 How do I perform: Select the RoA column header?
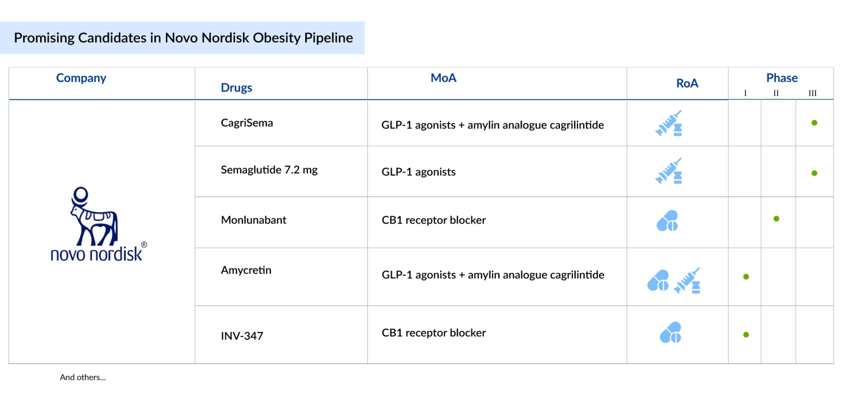tap(687, 84)
